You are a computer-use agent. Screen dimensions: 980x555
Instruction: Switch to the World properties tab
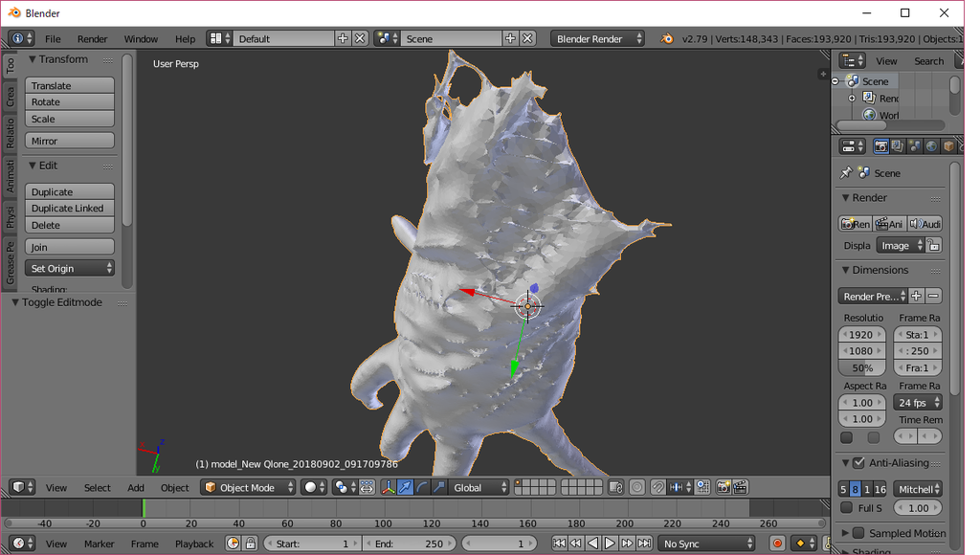(932, 146)
